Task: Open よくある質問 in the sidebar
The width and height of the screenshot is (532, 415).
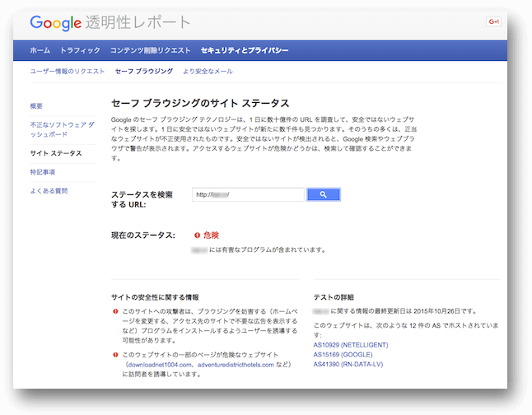Action: click(x=49, y=191)
